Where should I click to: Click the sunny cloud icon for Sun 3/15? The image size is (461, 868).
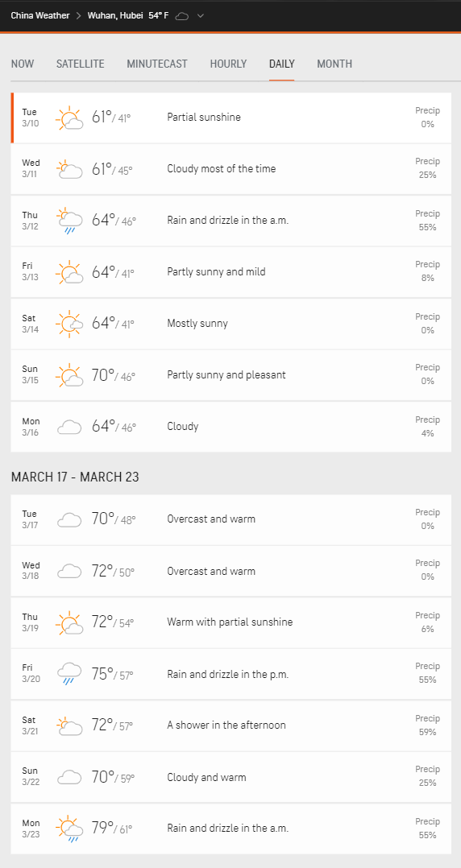point(70,375)
